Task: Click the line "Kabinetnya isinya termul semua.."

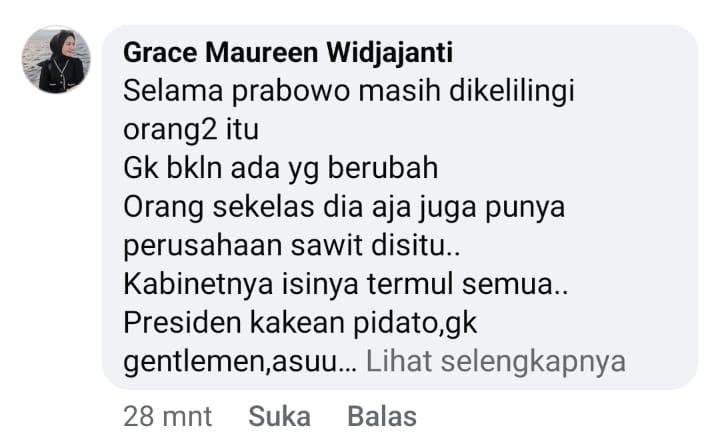Action: [x=346, y=284]
